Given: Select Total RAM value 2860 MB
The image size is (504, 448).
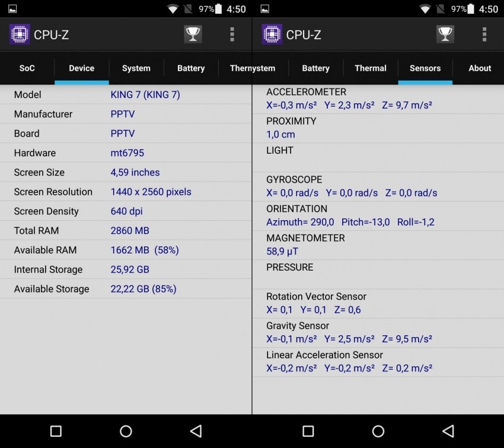Looking at the screenshot, I should [x=130, y=231].
